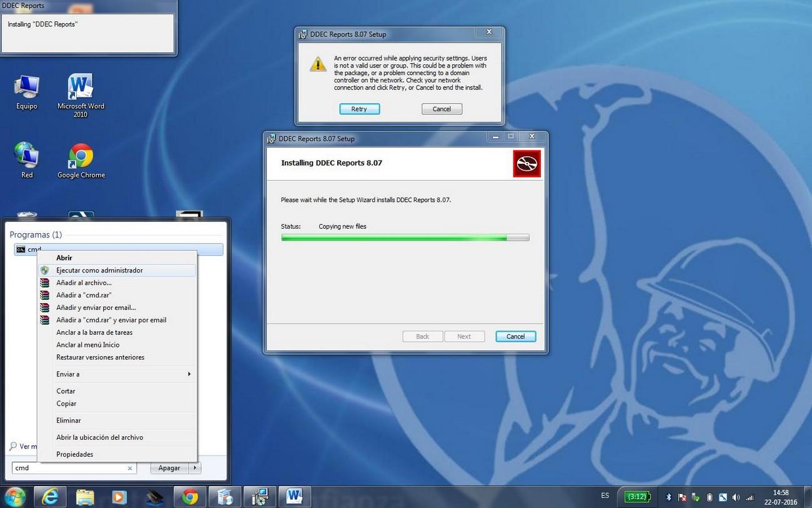Open Windows Media Player from the taskbar

click(119, 497)
